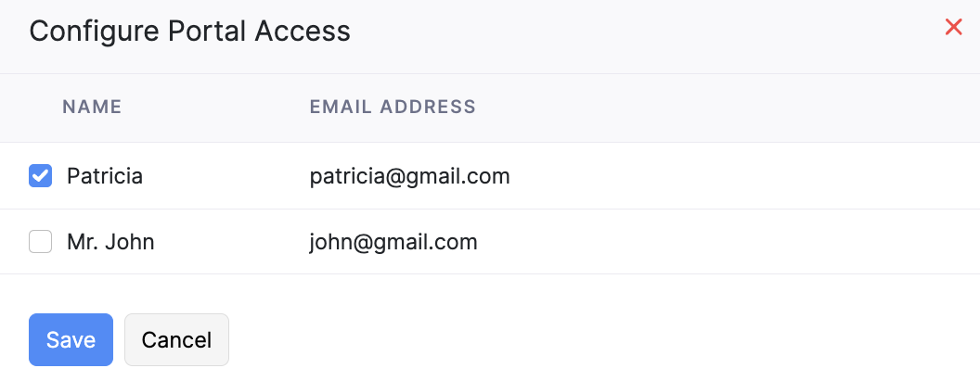Screen dimensions: 980x381
Task: Click the john@gmail.com email address
Action: pyautogui.click(x=393, y=243)
